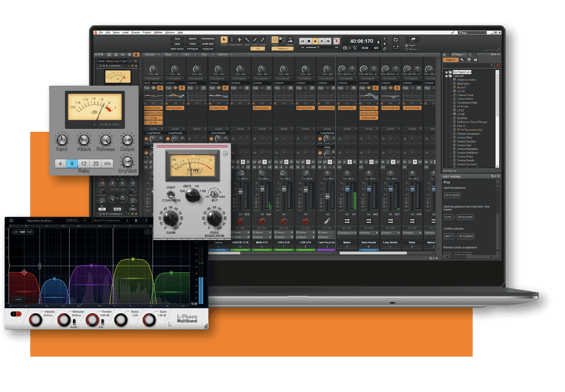Select the yellow band node in L-Phase Multiband
565x392 pixels.
133,259
